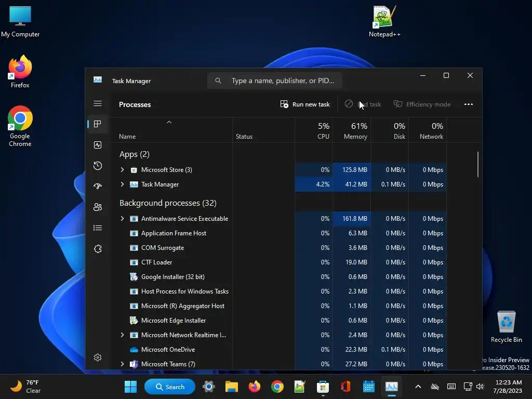Open the Users page in sidebar

[x=98, y=207]
